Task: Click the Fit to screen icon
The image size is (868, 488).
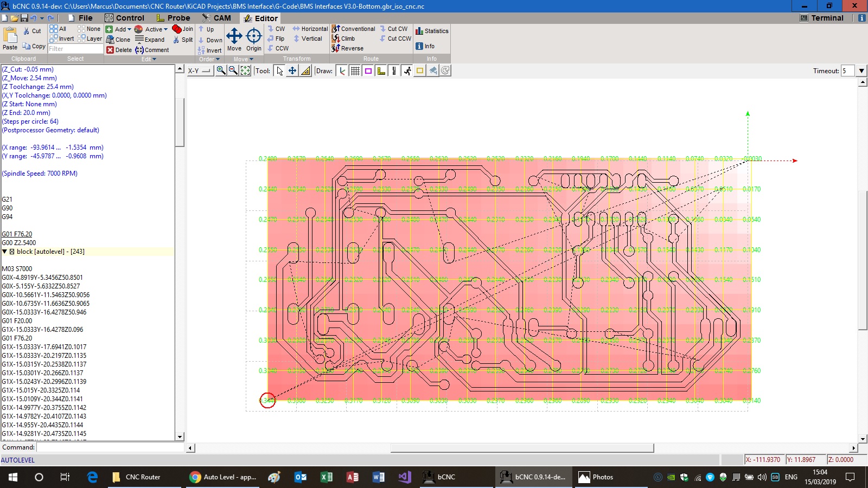Action: click(245, 70)
